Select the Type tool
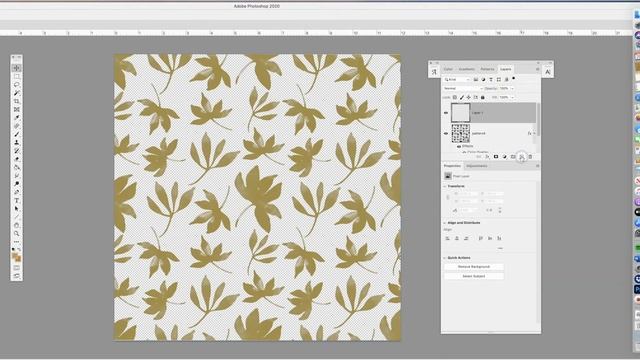Screen dimensions: 640x360 [17, 200]
